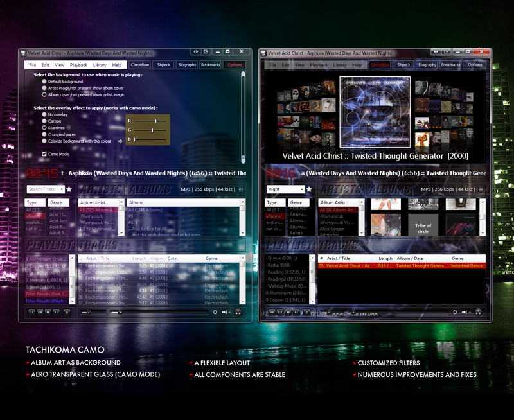Skip to next track in right window
The width and height of the screenshot is (514, 420).
tap(296, 312)
